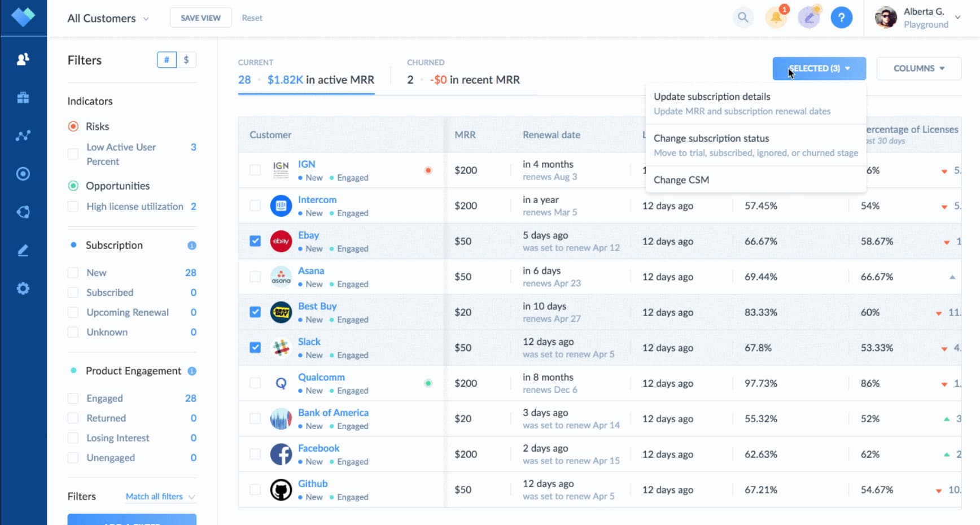The height and width of the screenshot is (525, 980).
Task: Click the SAVE VIEW button
Action: tap(200, 18)
